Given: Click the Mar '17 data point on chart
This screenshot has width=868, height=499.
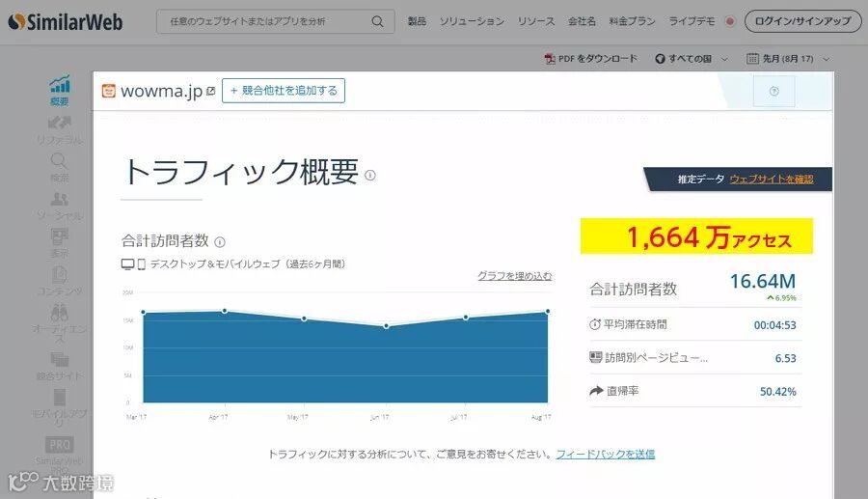Looking at the screenshot, I should coord(144,313).
